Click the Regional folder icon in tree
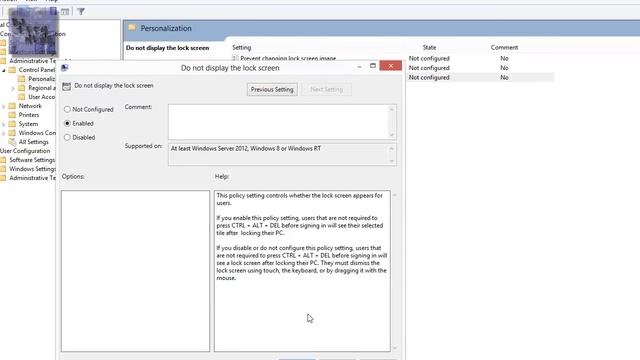Viewport: 640px width, 360px height. tap(22, 88)
